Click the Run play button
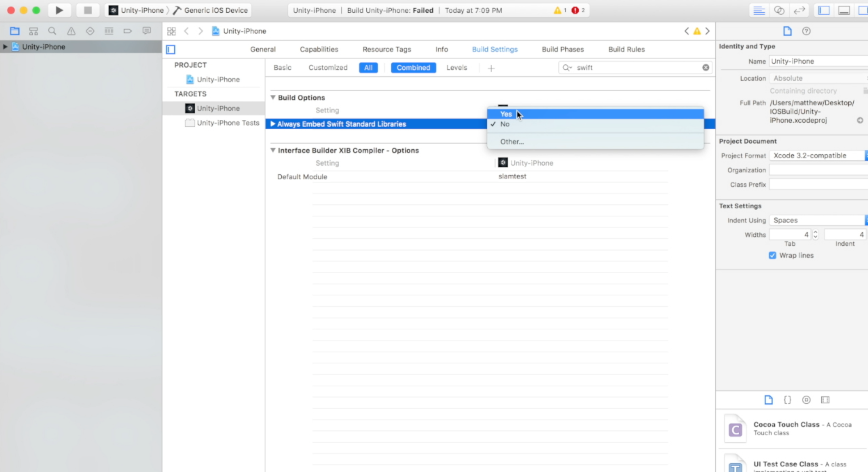Image resolution: width=868 pixels, height=472 pixels. point(59,10)
